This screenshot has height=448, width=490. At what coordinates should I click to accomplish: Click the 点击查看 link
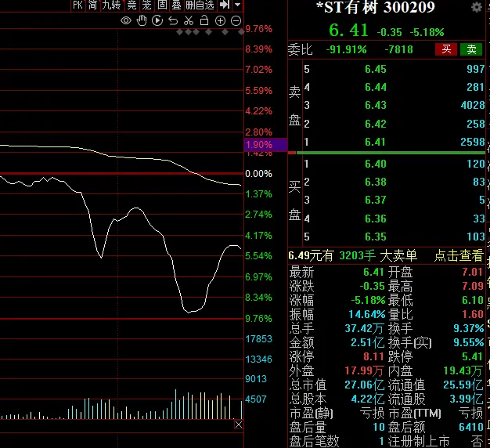(459, 256)
